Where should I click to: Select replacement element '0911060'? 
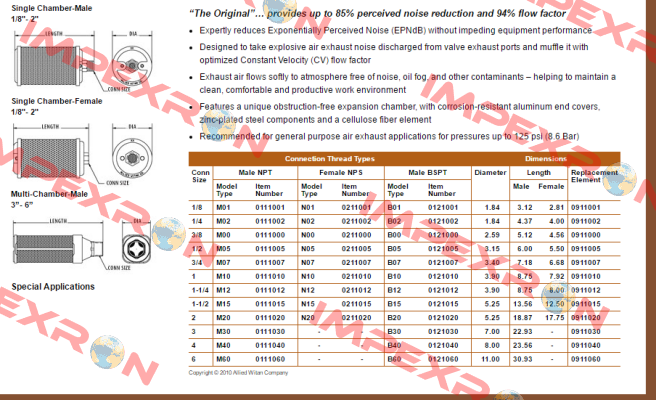tap(586, 359)
